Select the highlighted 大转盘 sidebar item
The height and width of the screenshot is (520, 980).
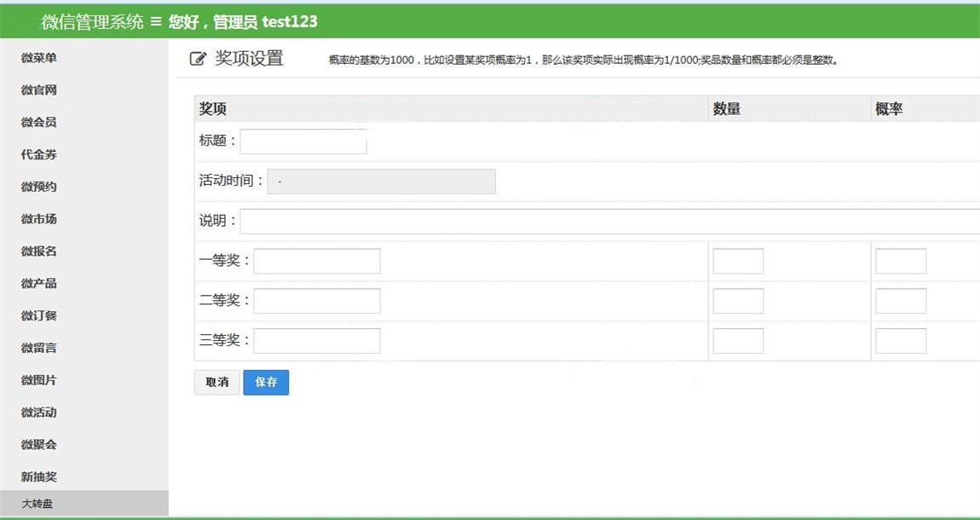click(x=84, y=503)
